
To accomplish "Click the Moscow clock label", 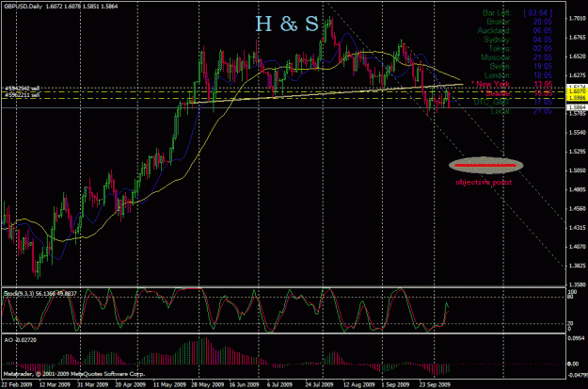I will point(496,57).
